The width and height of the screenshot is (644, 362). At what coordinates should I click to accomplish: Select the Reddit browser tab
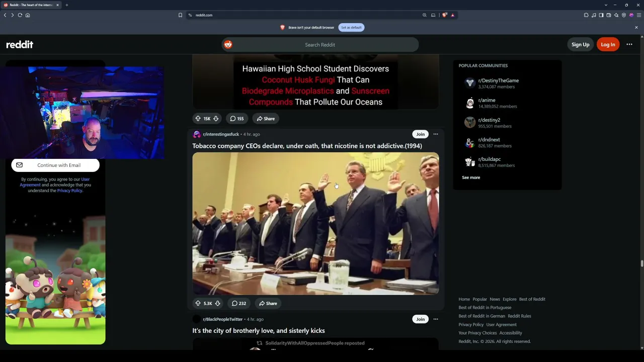click(31, 5)
